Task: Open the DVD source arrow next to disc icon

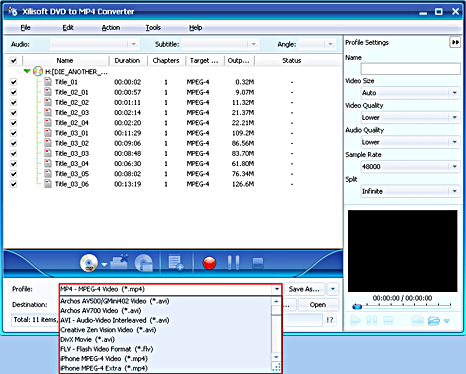Action: [104, 264]
